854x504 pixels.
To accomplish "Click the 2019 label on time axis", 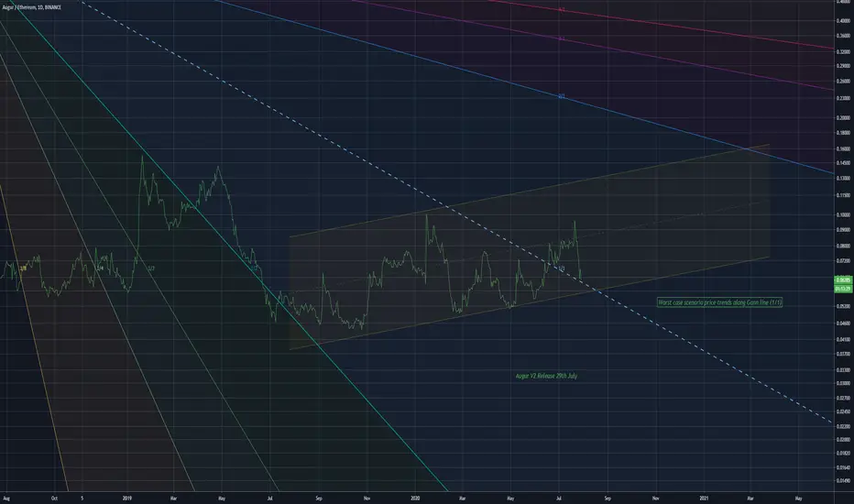I will [x=127, y=498].
